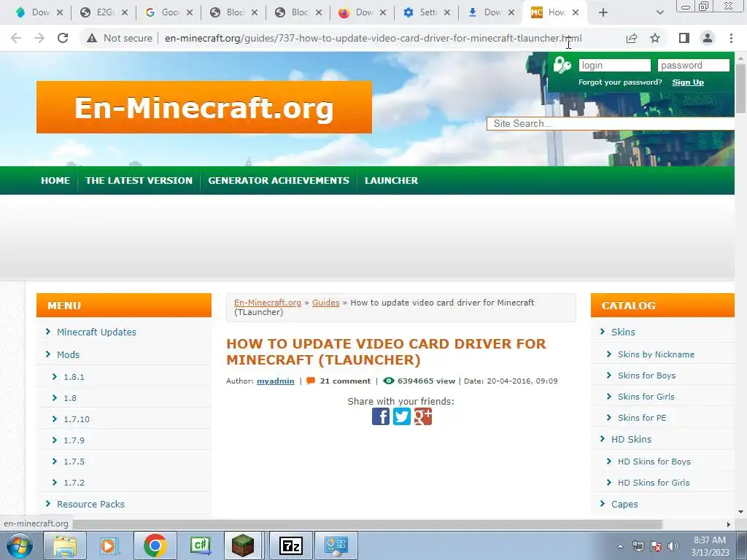Open the HOME navigation item

tap(55, 181)
